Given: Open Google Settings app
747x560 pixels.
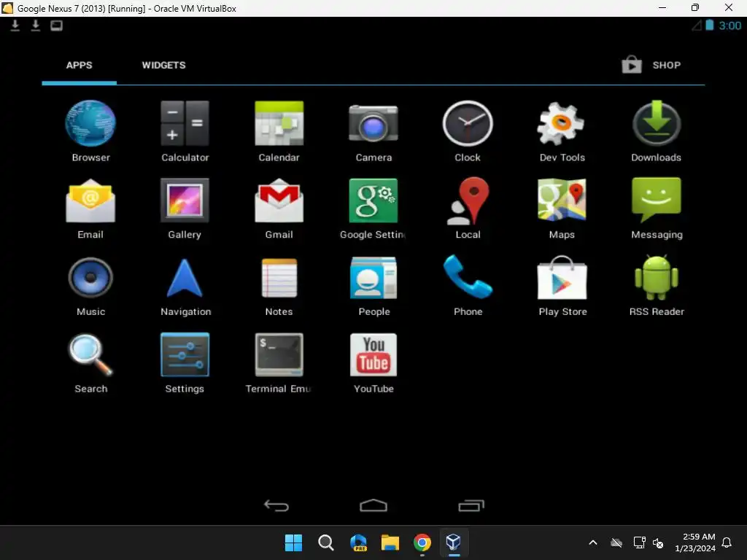Looking at the screenshot, I should pos(373,209).
